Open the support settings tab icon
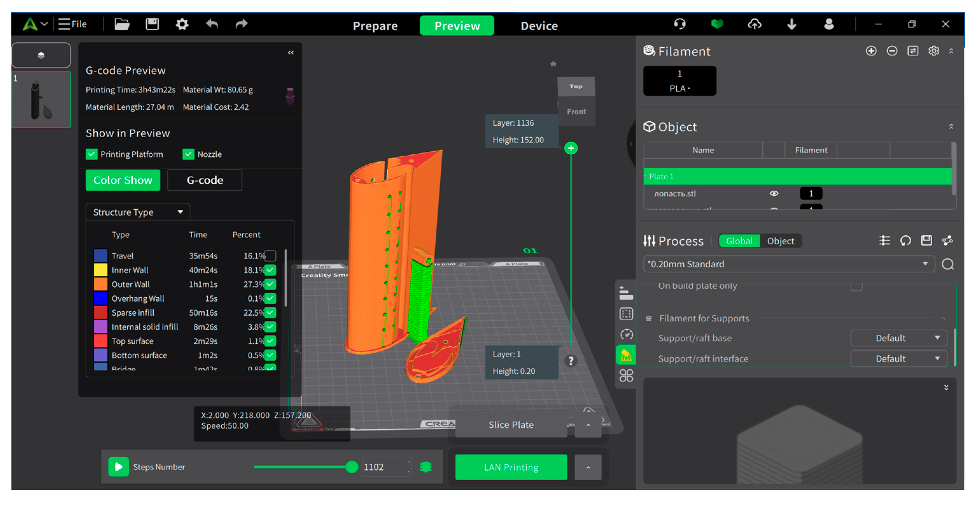The image size is (980, 506). [626, 355]
